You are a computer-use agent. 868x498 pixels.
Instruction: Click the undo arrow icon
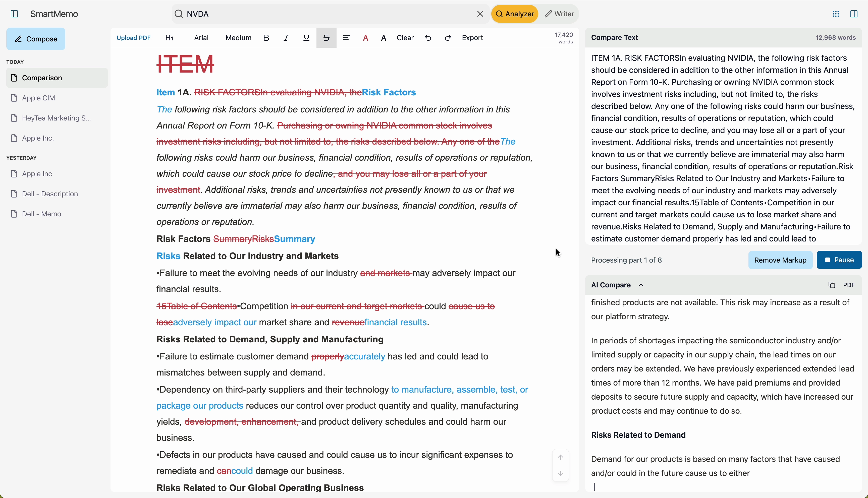428,38
